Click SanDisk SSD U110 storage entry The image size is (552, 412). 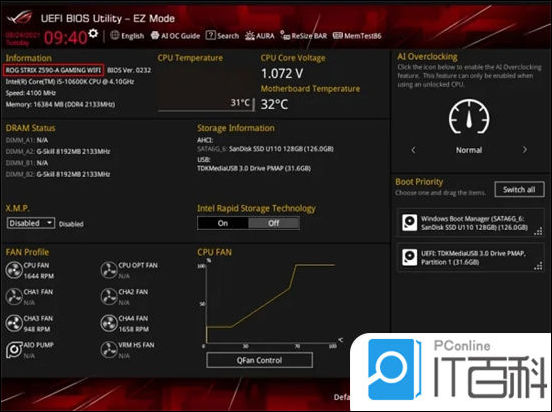point(265,149)
